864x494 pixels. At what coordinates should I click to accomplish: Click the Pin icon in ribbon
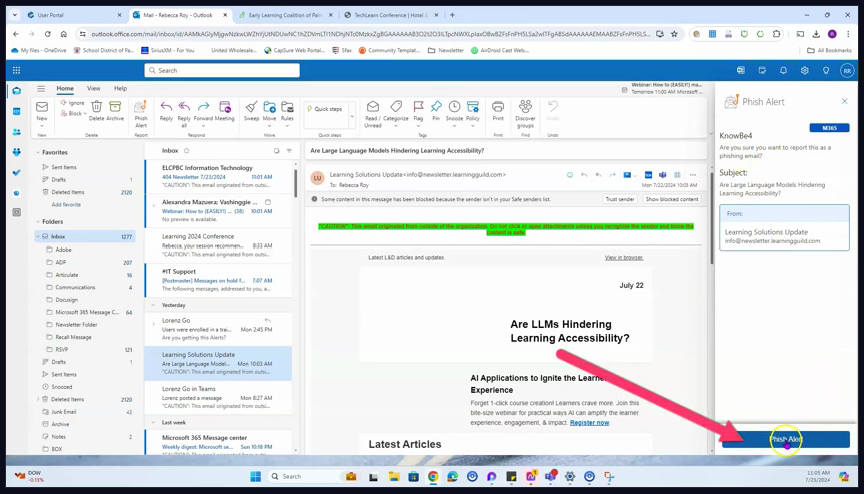tap(436, 106)
